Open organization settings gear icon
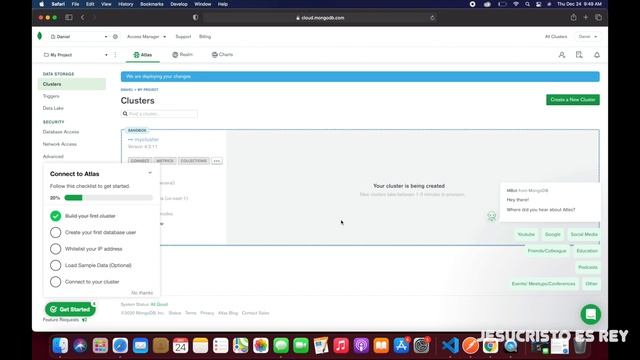Image resolution: width=640 pixels, height=360 pixels. (x=115, y=37)
